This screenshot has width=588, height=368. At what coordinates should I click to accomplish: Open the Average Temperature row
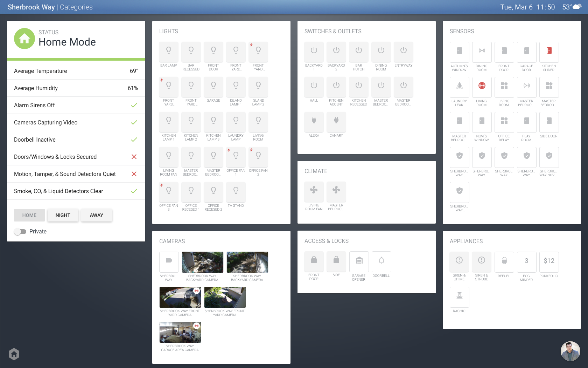[76, 71]
